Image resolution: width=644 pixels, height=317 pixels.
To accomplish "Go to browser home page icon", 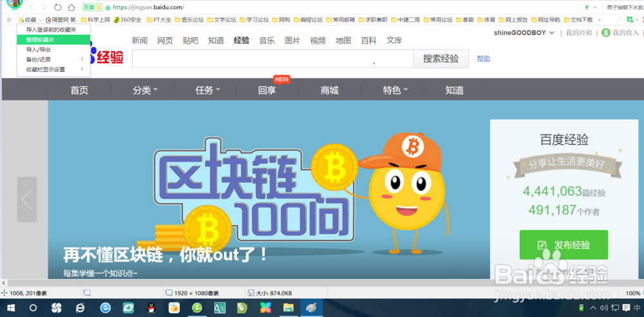I will (x=71, y=7).
